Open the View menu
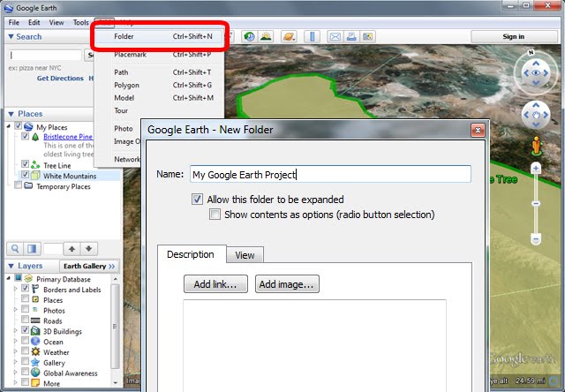 (56, 22)
